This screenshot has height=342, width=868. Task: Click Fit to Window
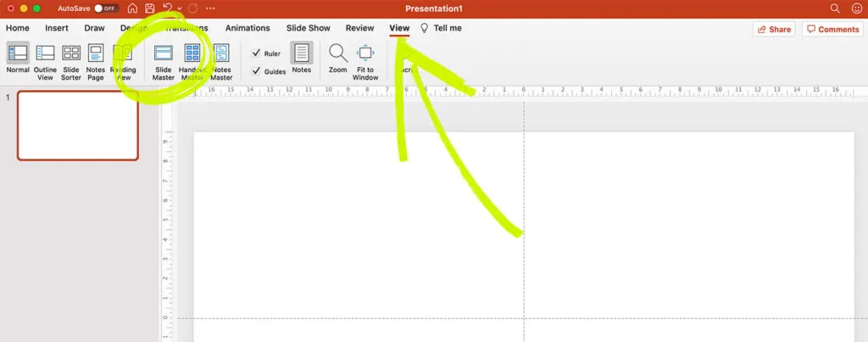(365, 60)
